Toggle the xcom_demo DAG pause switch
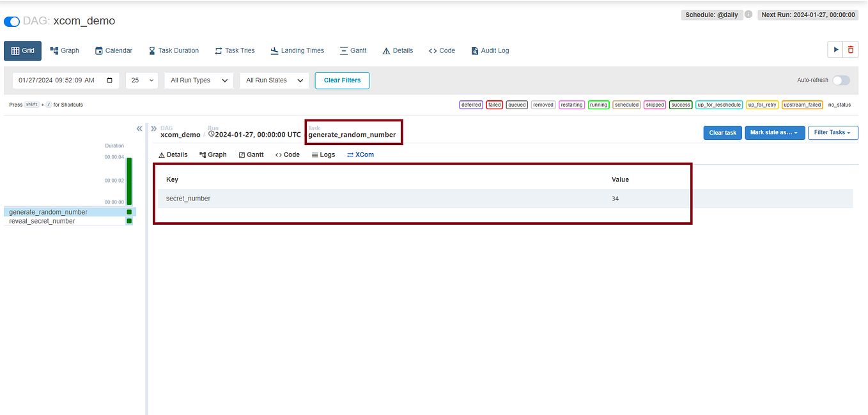The height and width of the screenshot is (415, 868). coord(12,20)
